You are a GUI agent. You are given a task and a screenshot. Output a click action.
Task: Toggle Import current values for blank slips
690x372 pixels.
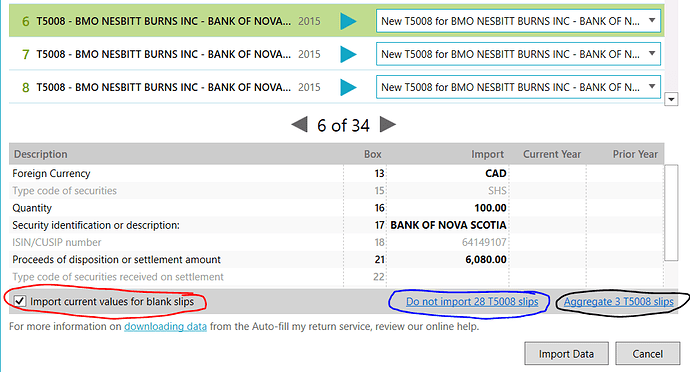tap(19, 301)
